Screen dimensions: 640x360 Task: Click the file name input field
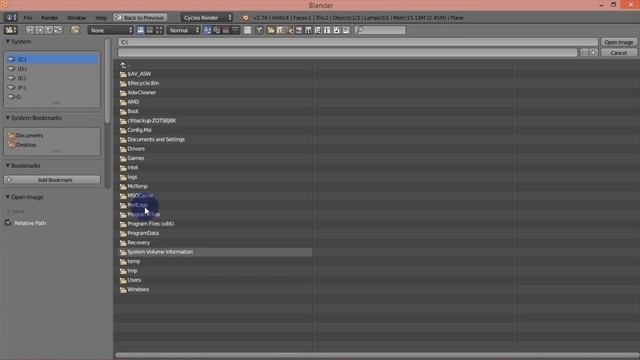tap(348, 53)
